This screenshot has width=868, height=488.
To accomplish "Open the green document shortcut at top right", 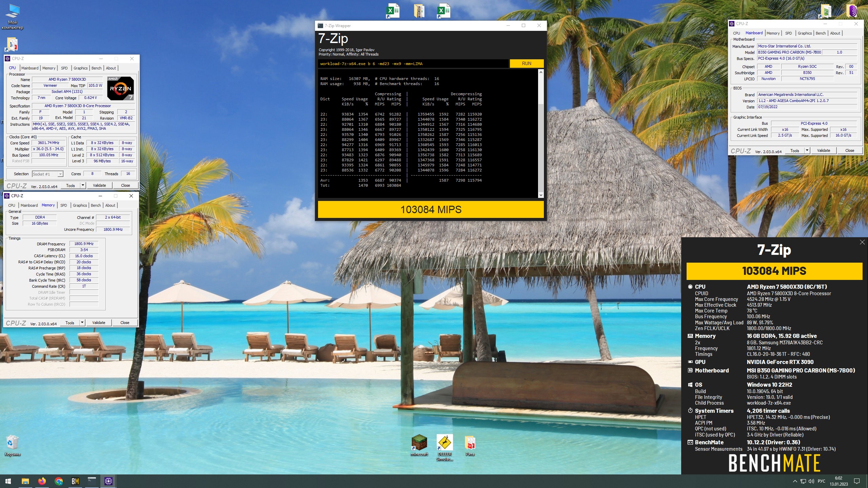I will tap(825, 11).
